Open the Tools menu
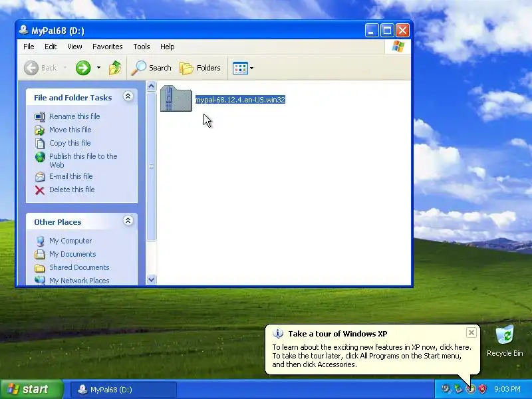 pyautogui.click(x=142, y=47)
